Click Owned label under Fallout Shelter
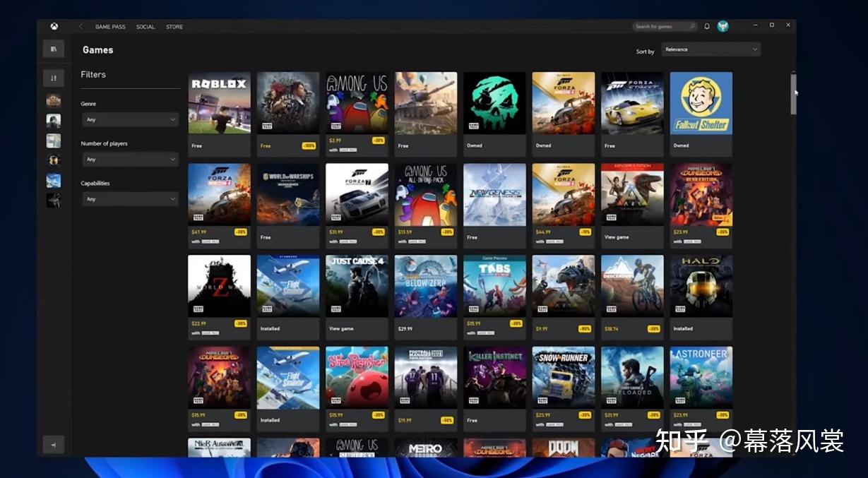Viewport: 868px width, 478px height. pos(681,145)
